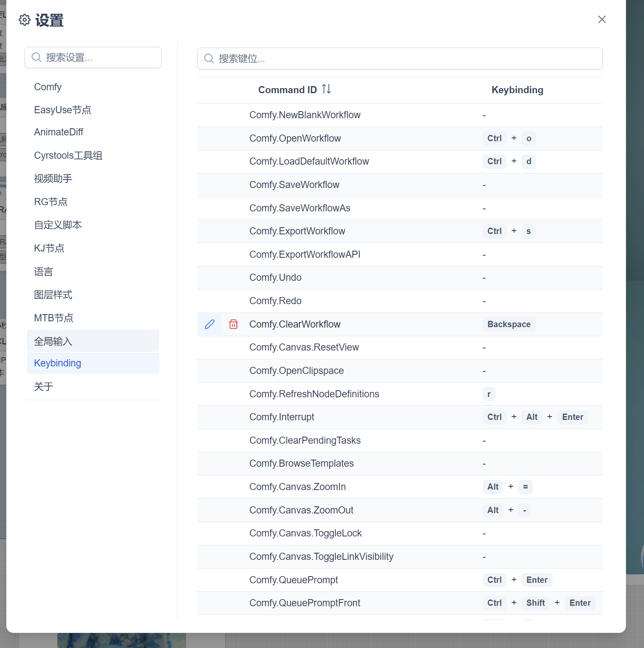This screenshot has height=648, width=644.
Task: Close the settings dialog with the X
Action: tap(602, 19)
